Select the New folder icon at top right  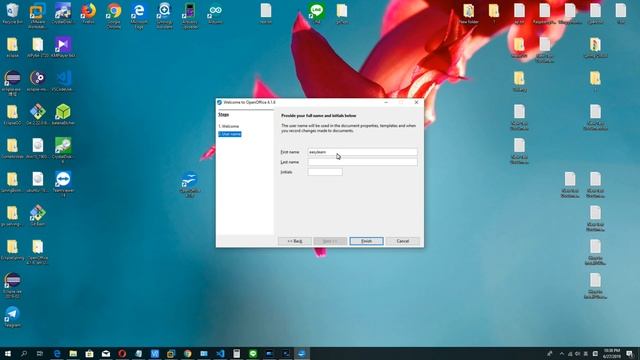click(468, 13)
